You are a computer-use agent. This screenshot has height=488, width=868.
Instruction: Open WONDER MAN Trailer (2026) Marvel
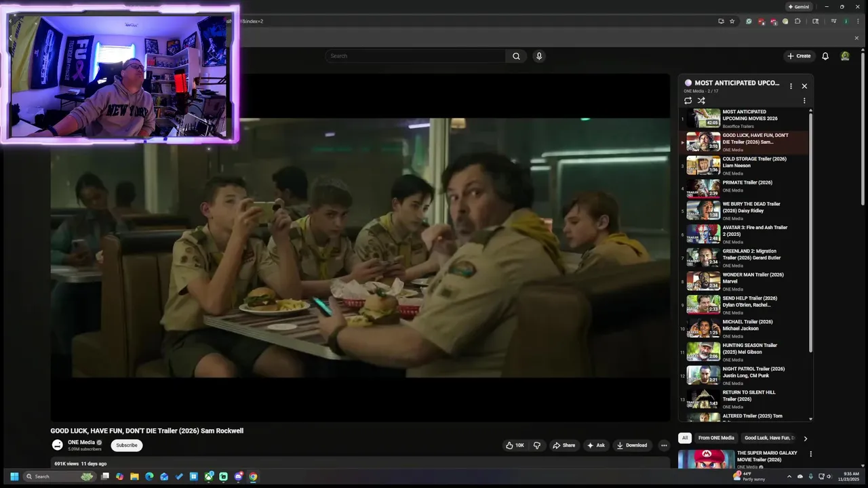(743, 281)
